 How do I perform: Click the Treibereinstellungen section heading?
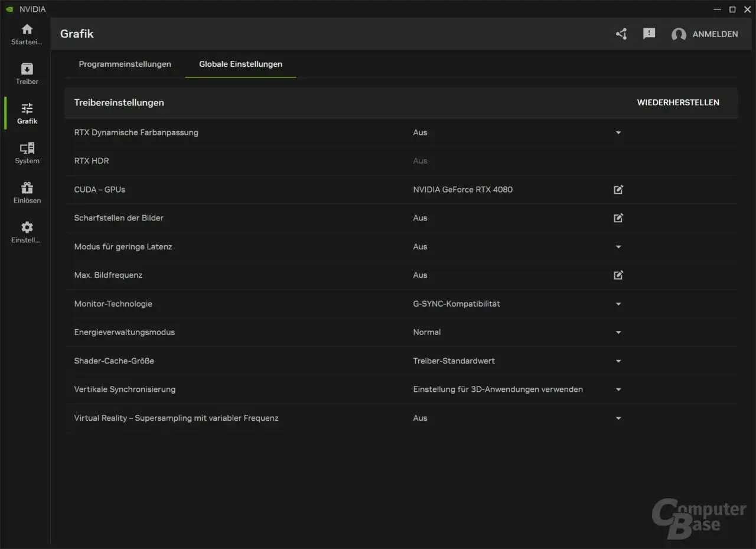click(119, 102)
